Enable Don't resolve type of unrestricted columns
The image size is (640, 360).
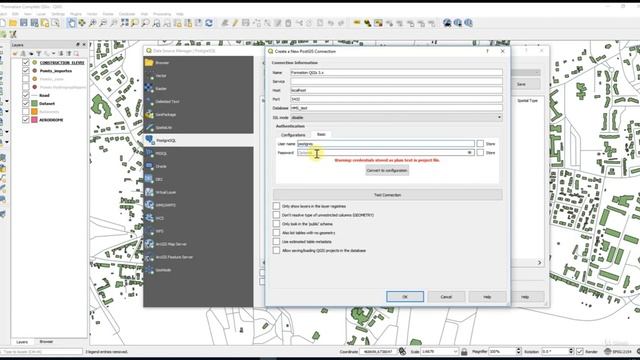point(276,215)
